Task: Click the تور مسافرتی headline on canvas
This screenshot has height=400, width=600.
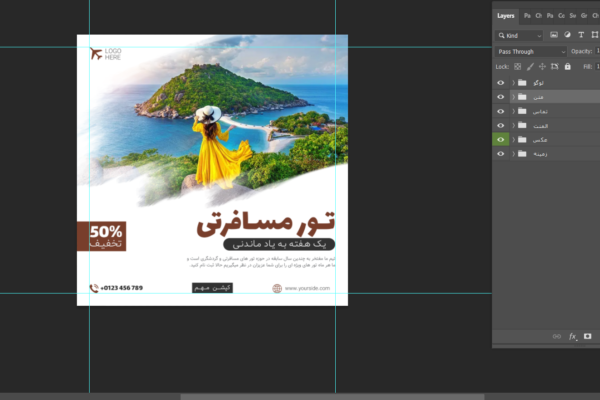Action: click(x=266, y=224)
